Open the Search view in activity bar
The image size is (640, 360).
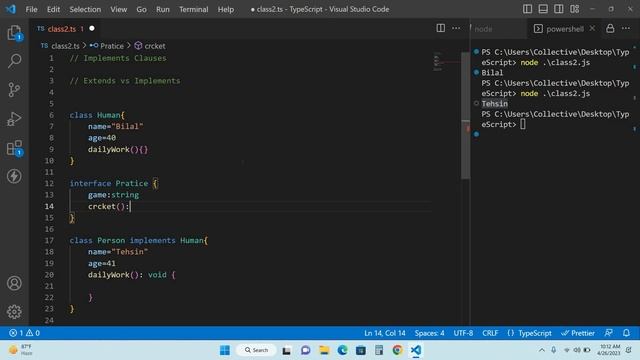(x=14, y=61)
